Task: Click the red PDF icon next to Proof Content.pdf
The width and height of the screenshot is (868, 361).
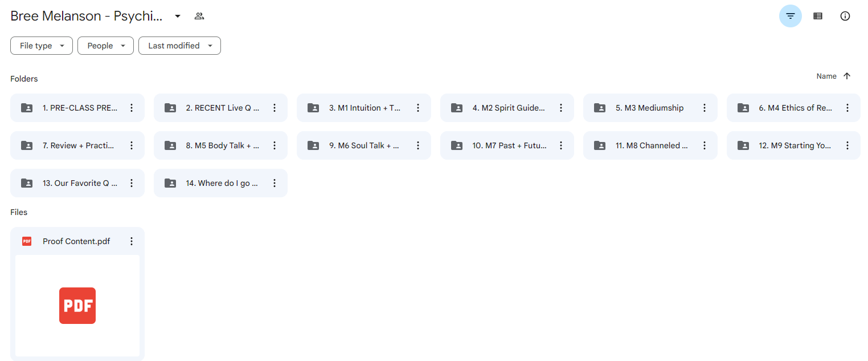Action: point(27,241)
